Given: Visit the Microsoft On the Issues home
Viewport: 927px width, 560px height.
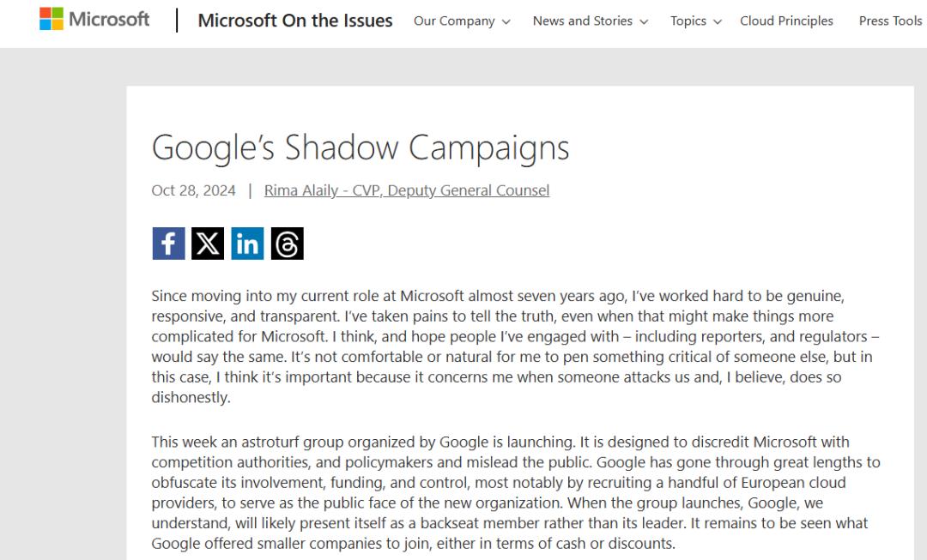Looking at the screenshot, I should [x=295, y=21].
